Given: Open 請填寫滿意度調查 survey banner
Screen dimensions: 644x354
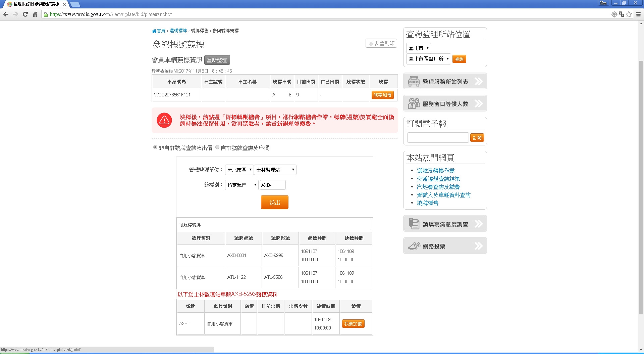Looking at the screenshot, I should tap(445, 224).
